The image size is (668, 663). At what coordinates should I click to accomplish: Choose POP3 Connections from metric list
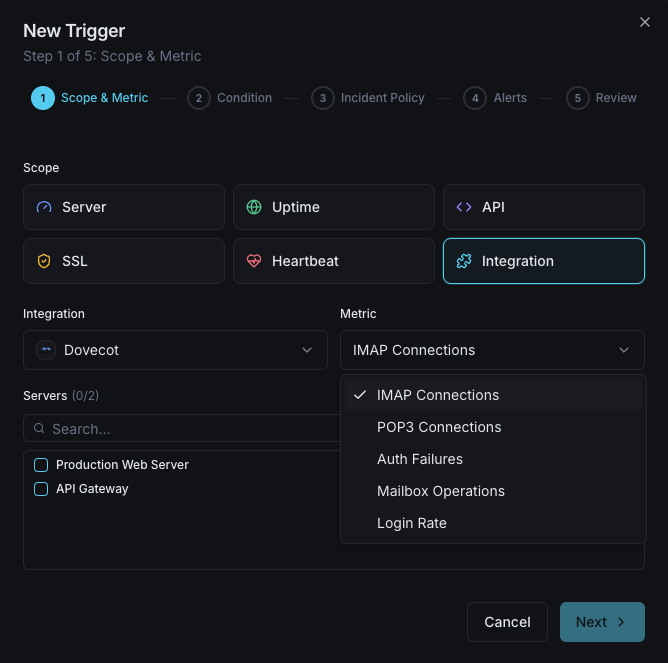point(439,427)
